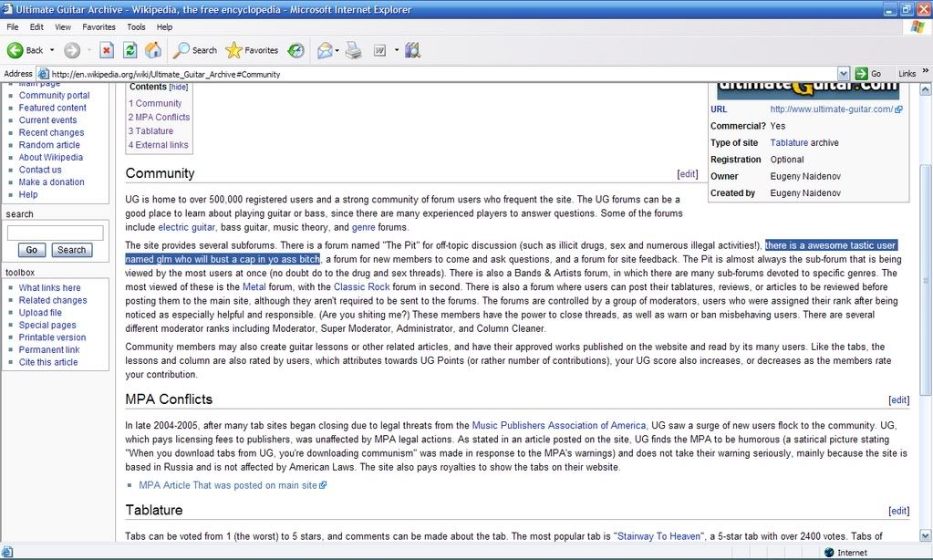Open the View menu

pos(63,26)
